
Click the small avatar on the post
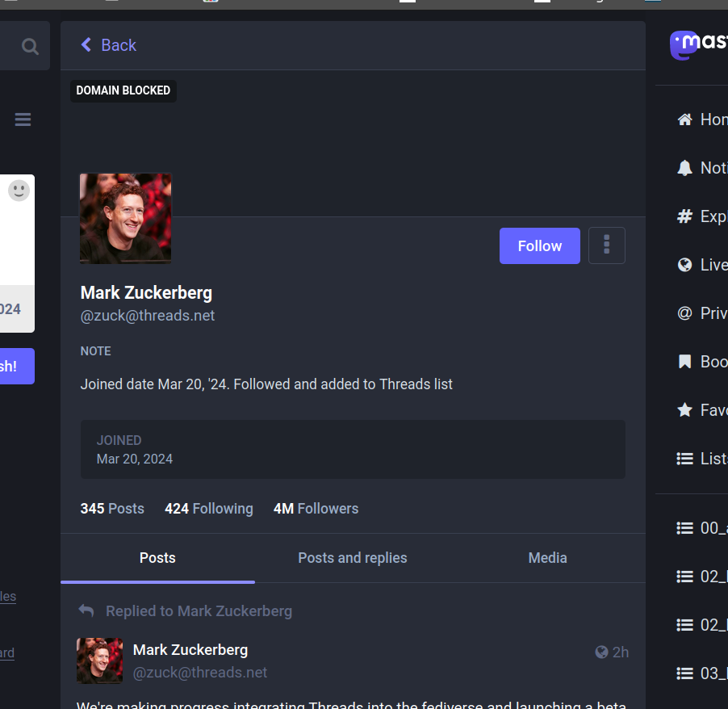pyautogui.click(x=100, y=661)
